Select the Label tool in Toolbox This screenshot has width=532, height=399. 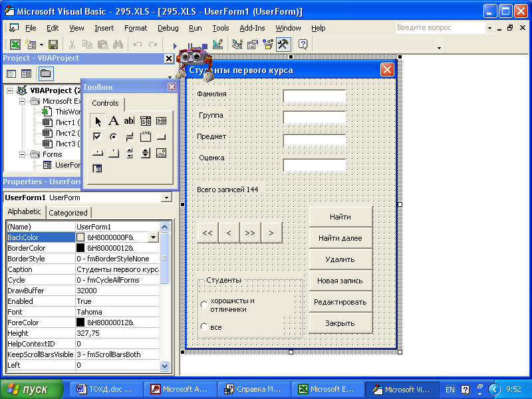(x=113, y=121)
